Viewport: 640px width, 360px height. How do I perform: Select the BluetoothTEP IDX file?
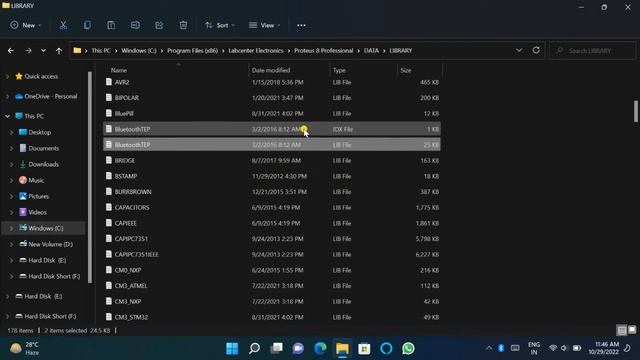(x=272, y=129)
